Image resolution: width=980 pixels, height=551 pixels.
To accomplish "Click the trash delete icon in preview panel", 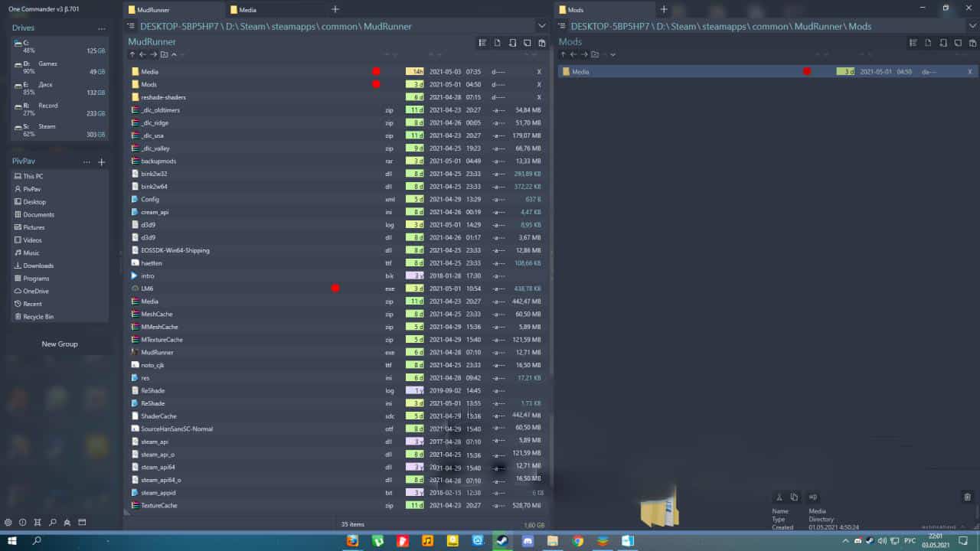I will (967, 497).
